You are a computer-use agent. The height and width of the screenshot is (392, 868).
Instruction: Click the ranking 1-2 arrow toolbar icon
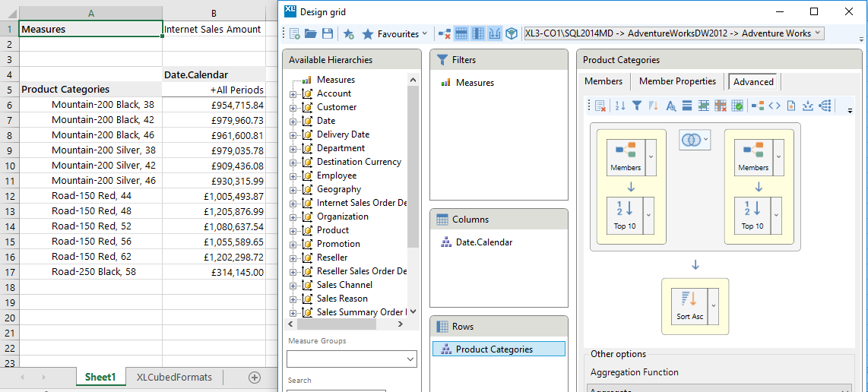(620, 106)
